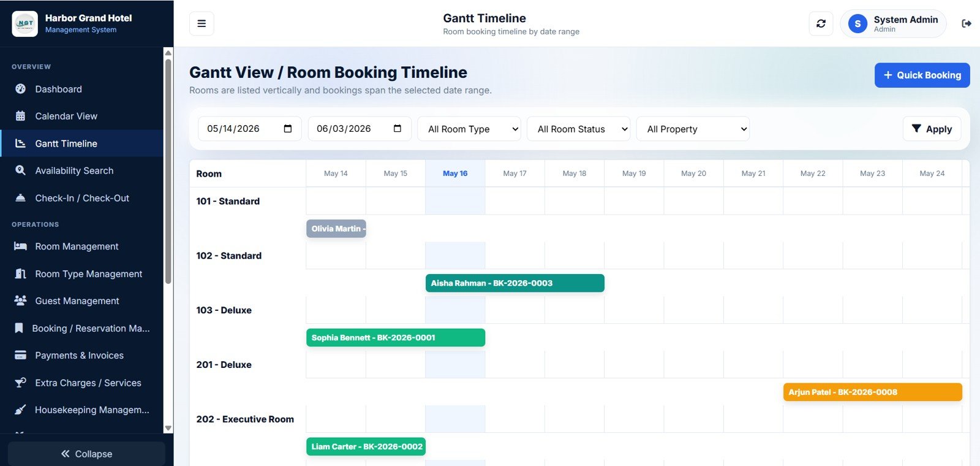Open Arjun Patel BK-2026-0008 booking
This screenshot has width=980, height=466.
(873, 392)
